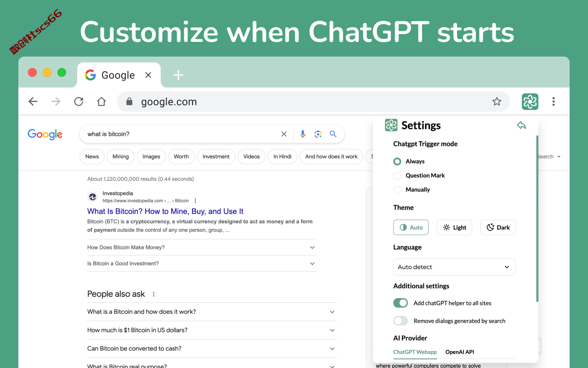Expand How much is $1 Bitcoin in US dollars?
The height and width of the screenshot is (368, 588).
pos(212,330)
